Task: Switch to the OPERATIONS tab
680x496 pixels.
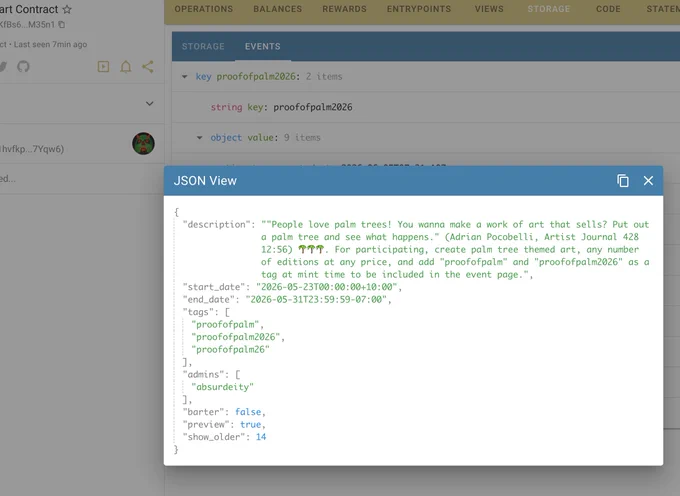Action: pyautogui.click(x=204, y=9)
